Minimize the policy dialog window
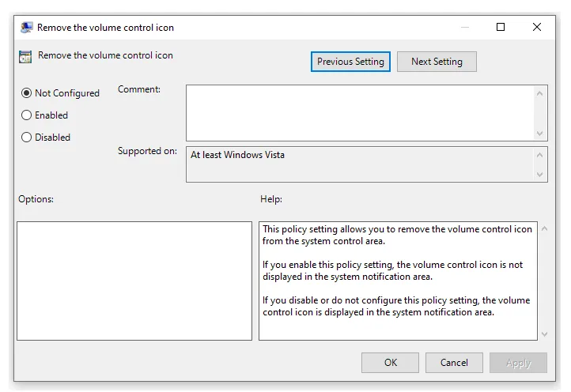 (x=465, y=28)
